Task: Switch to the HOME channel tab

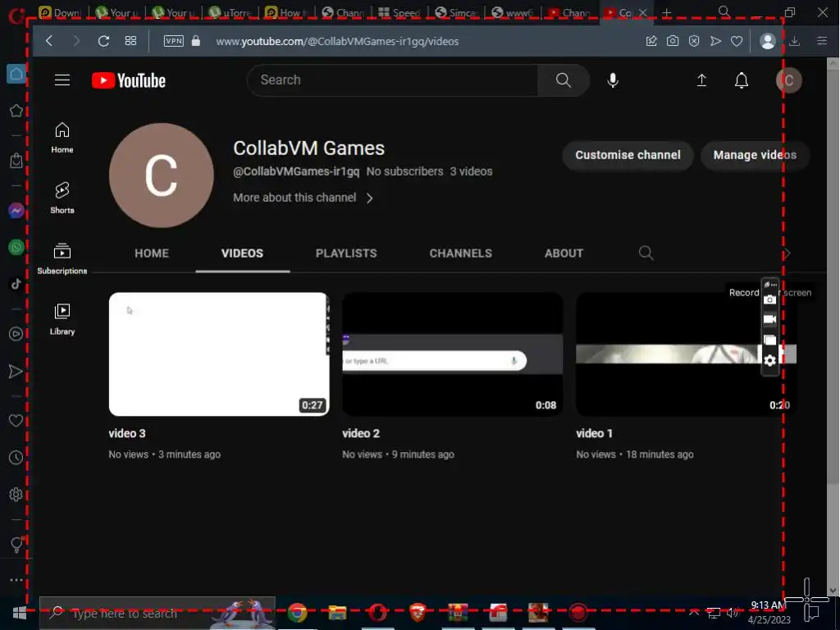Action: point(152,253)
